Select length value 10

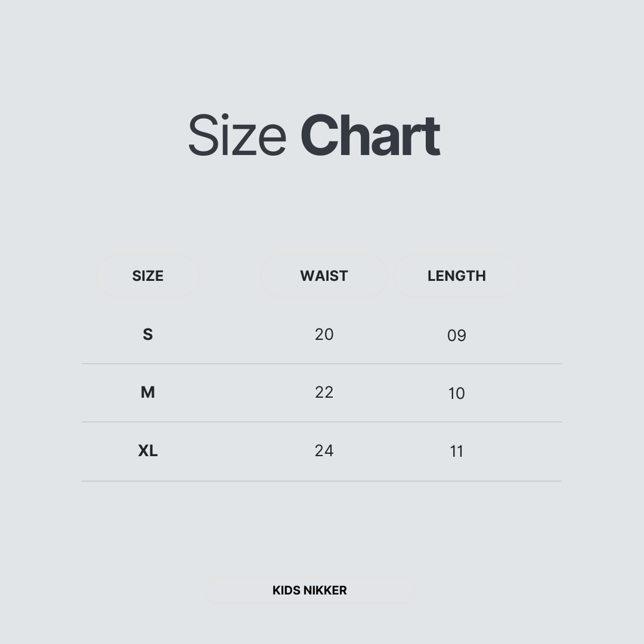tap(457, 394)
